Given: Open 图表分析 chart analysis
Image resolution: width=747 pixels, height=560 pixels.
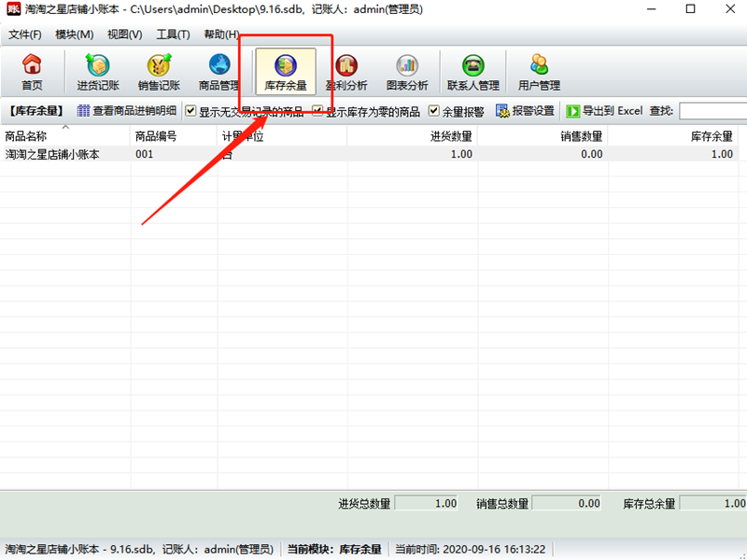Looking at the screenshot, I should [x=407, y=72].
